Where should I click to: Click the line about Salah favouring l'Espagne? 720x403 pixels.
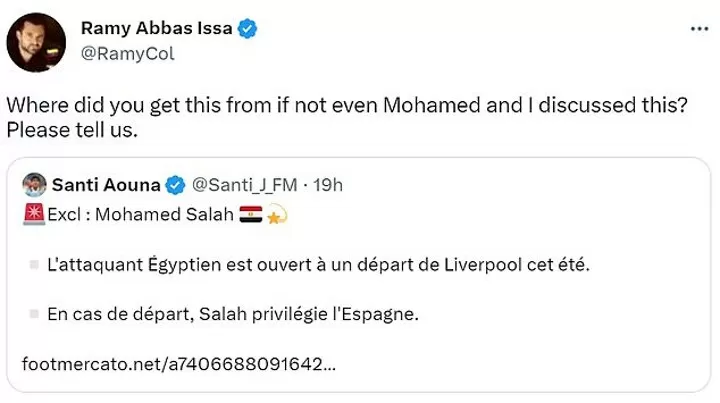click(232, 314)
